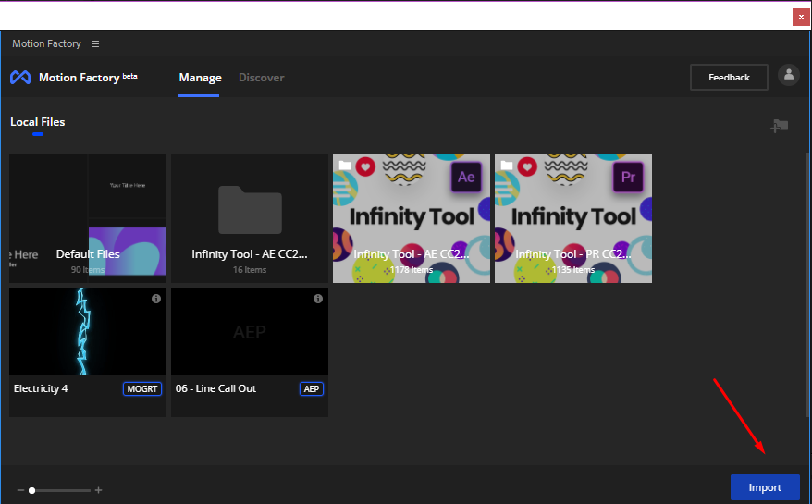Open the Motion Factory panel hamburger menu
This screenshot has height=504, width=812.
95,44
